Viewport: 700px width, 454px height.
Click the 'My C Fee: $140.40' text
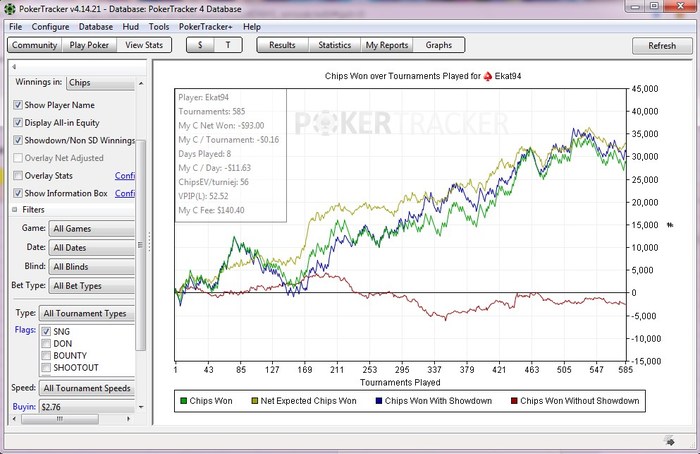[x=211, y=210]
